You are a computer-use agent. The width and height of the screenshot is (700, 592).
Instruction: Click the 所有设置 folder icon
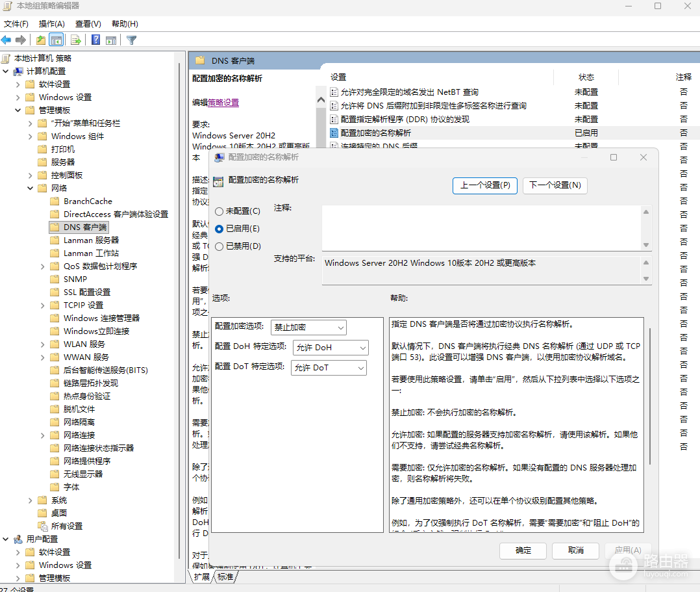(x=43, y=526)
